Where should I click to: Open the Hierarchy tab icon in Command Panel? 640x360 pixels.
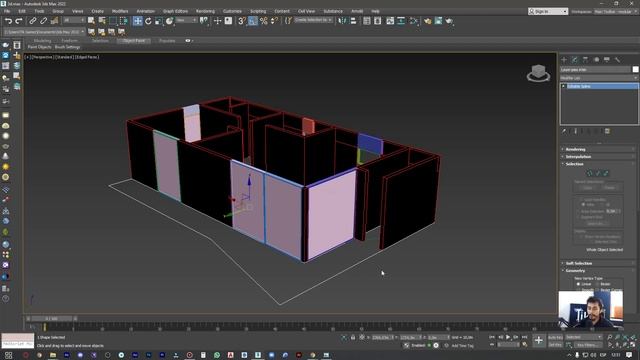[x=586, y=60]
